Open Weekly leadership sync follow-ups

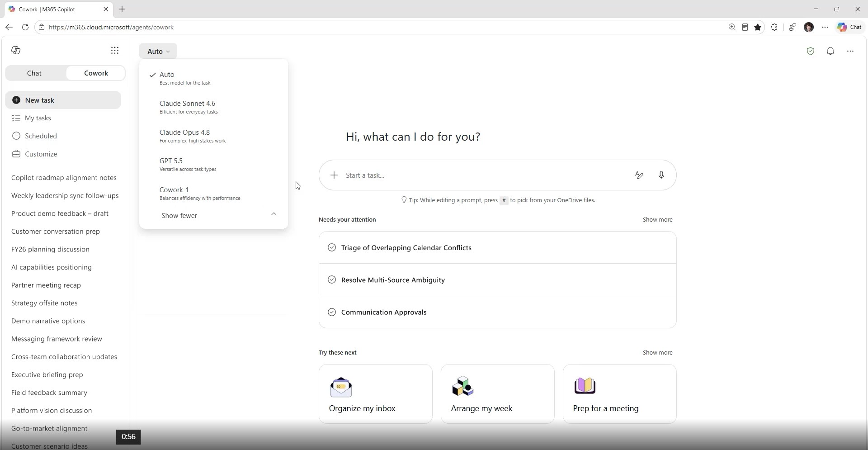click(65, 195)
